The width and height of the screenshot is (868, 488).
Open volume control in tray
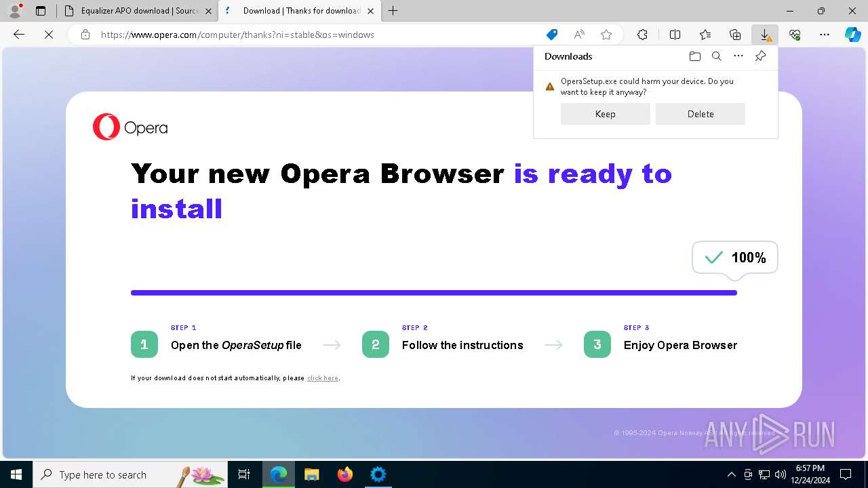(x=781, y=474)
